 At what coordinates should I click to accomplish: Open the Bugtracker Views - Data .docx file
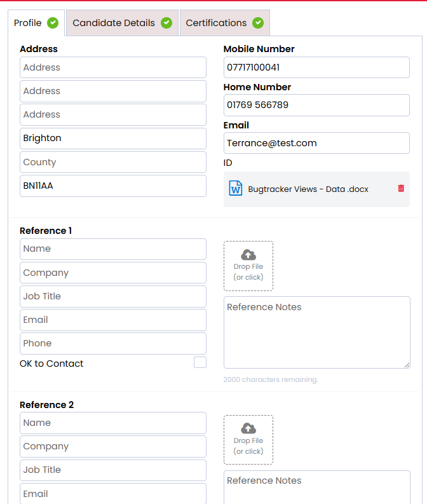tap(308, 189)
